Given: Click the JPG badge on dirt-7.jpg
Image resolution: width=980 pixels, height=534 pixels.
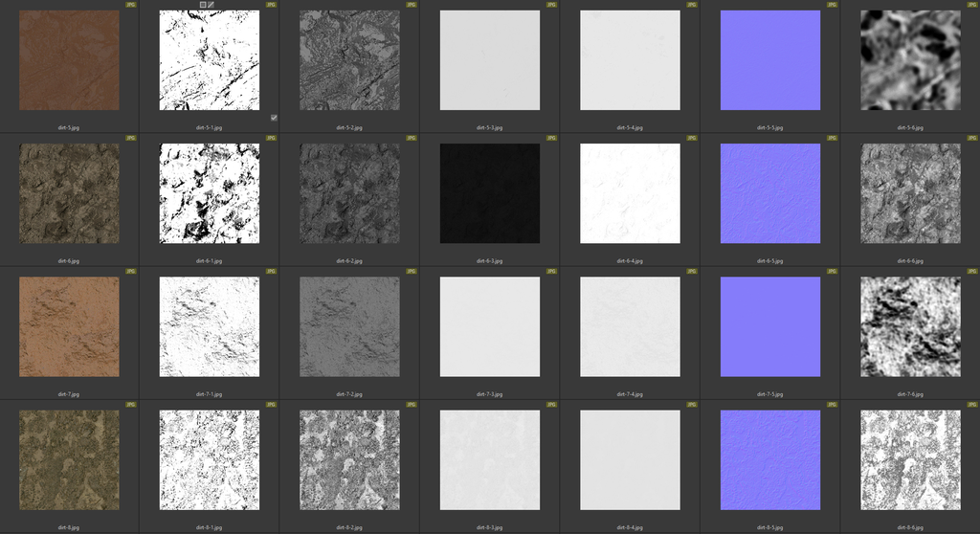Looking at the screenshot, I should (x=131, y=272).
